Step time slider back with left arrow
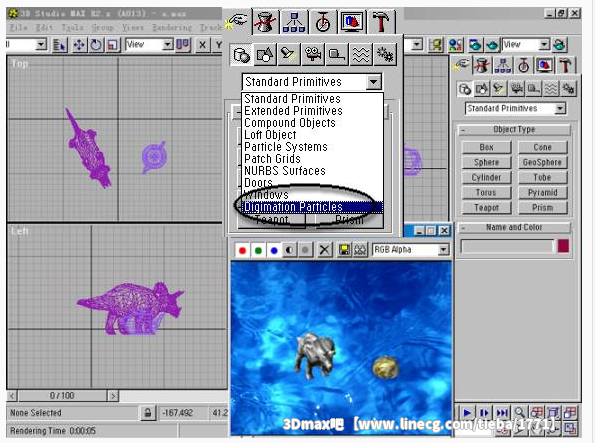This screenshot has height=443, width=595. [x=12, y=396]
